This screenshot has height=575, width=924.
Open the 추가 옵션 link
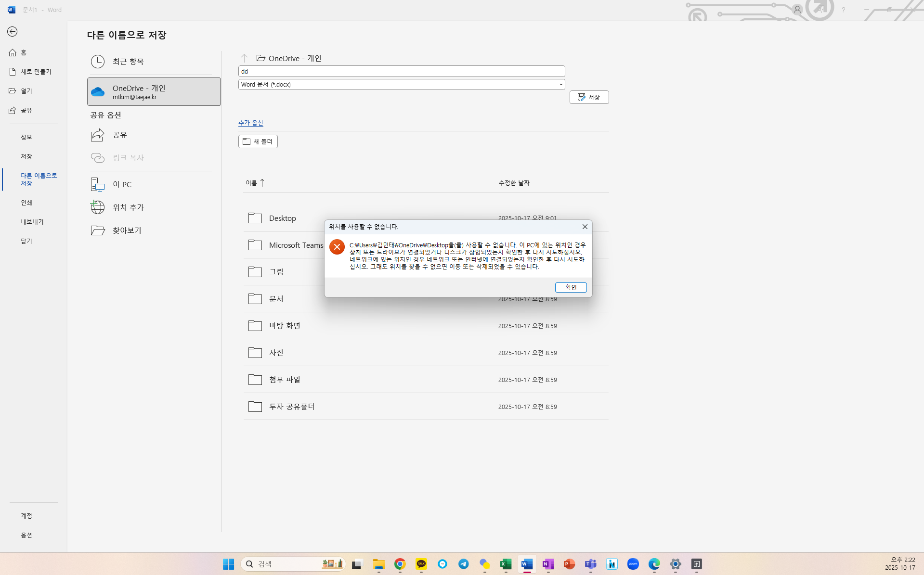tap(251, 123)
